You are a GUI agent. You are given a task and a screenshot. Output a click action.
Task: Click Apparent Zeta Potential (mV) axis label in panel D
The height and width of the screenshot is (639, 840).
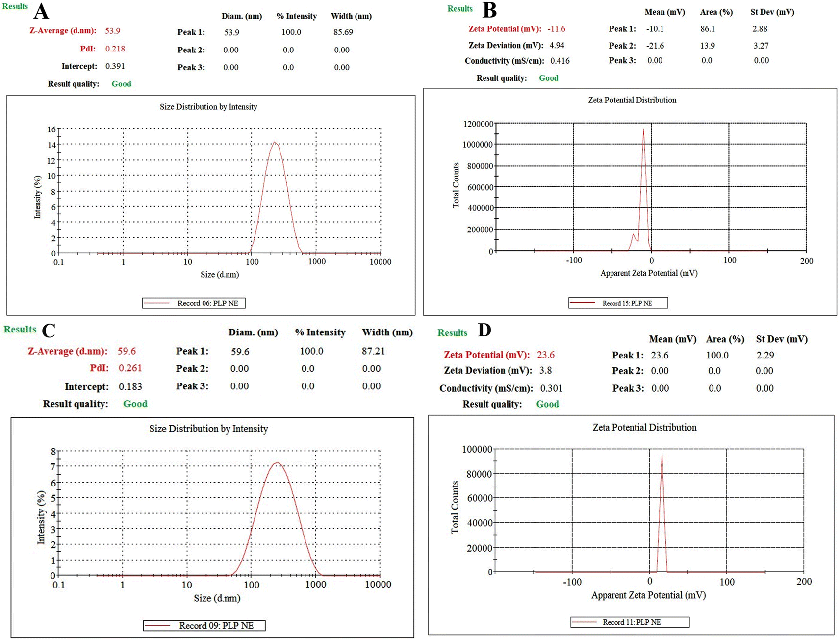tap(648, 595)
